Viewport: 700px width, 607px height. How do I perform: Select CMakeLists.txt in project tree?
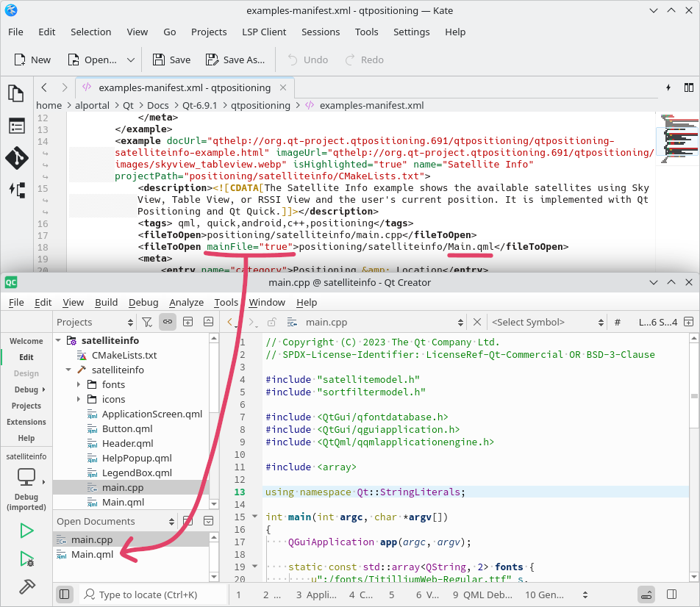(x=124, y=355)
